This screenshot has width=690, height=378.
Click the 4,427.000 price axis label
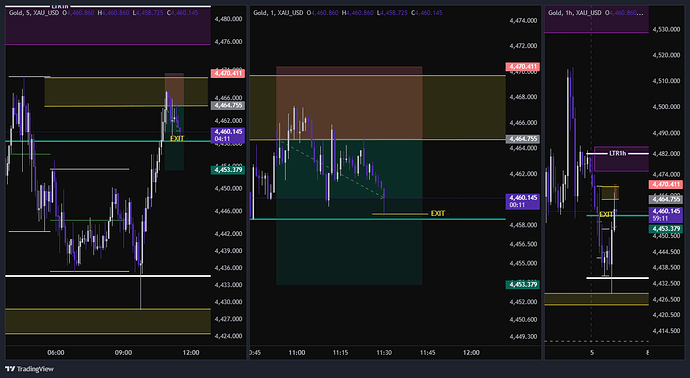pyautogui.click(x=228, y=319)
